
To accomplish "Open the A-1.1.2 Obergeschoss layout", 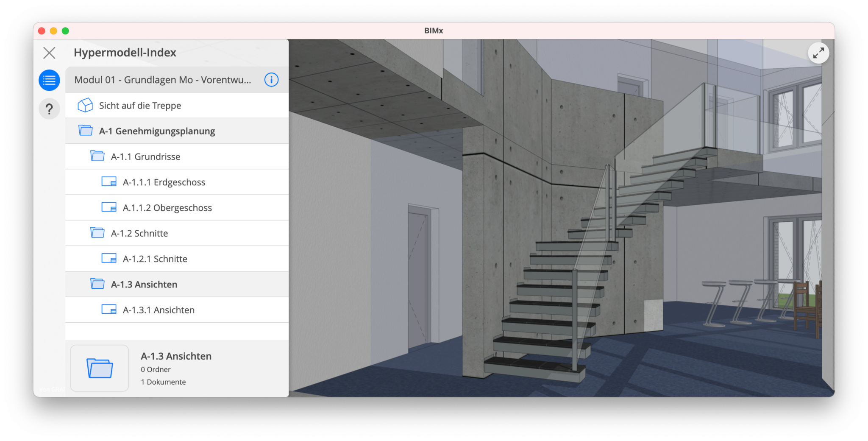I will click(167, 207).
